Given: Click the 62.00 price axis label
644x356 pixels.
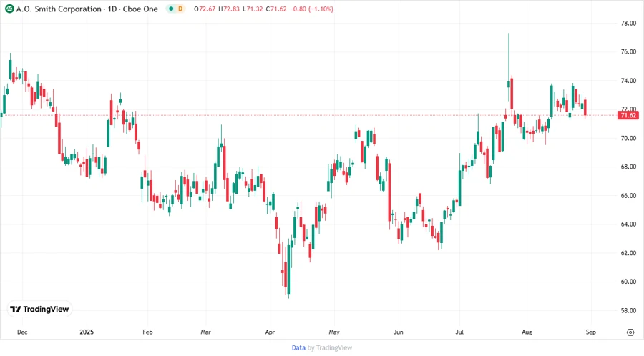Looking at the screenshot, I should pos(628,253).
